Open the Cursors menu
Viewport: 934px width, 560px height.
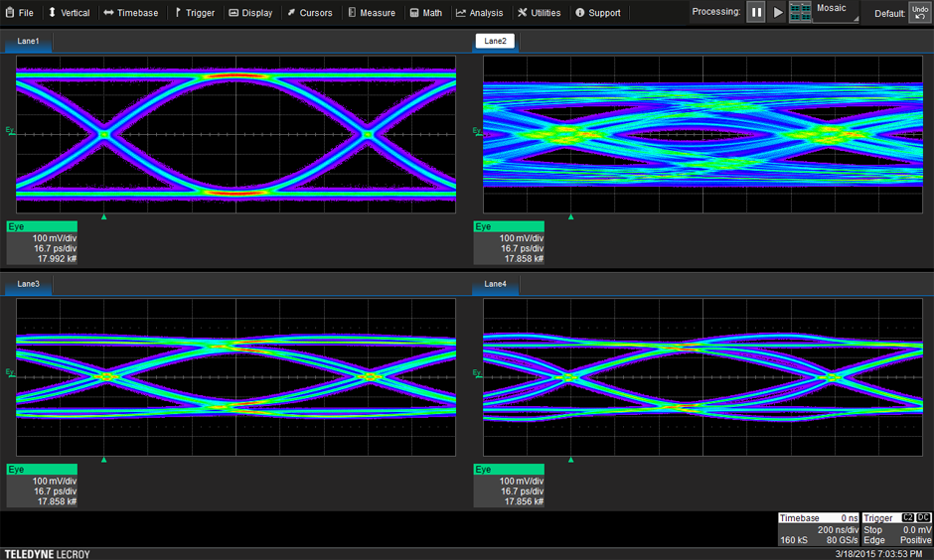point(309,13)
